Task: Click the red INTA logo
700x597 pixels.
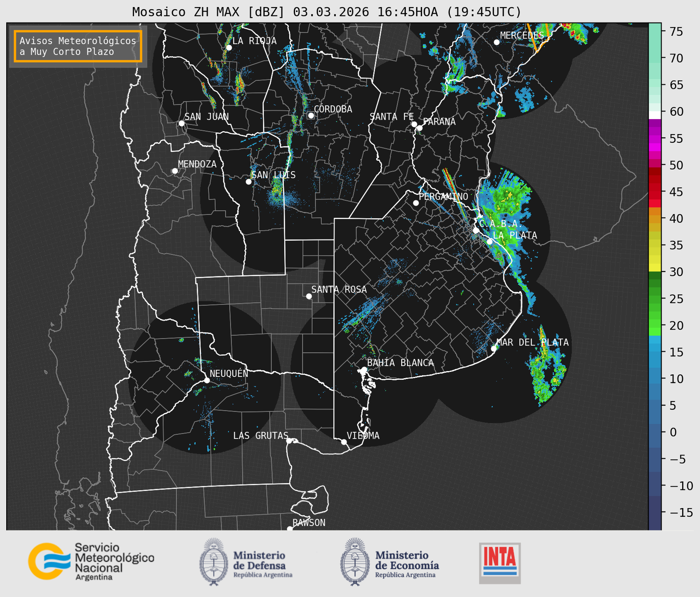Action: pos(500,563)
